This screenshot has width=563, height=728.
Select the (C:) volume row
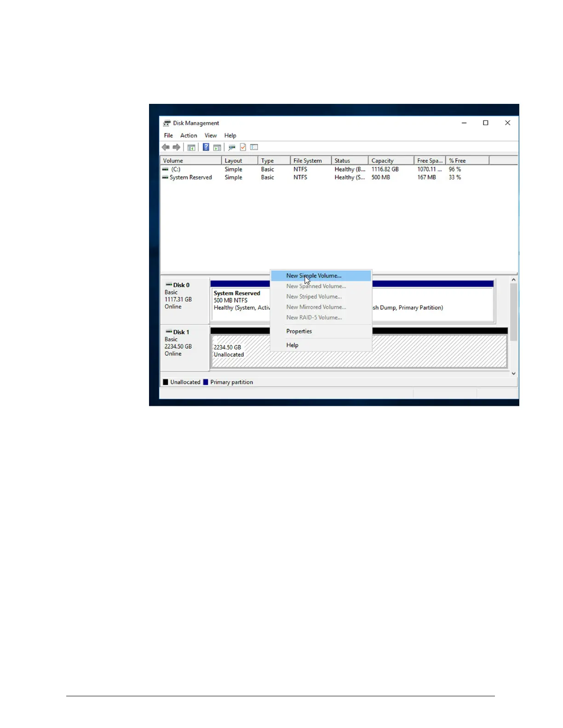325,169
